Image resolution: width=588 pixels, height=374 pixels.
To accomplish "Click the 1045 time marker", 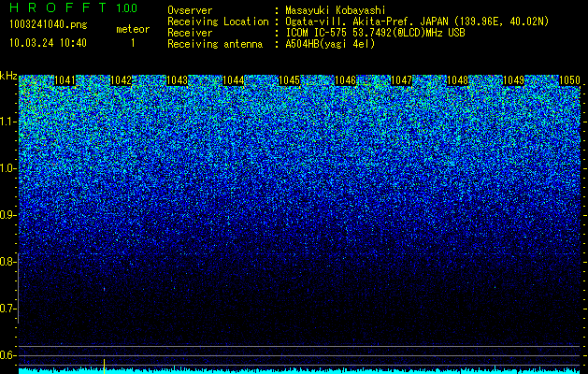I will pos(290,80).
